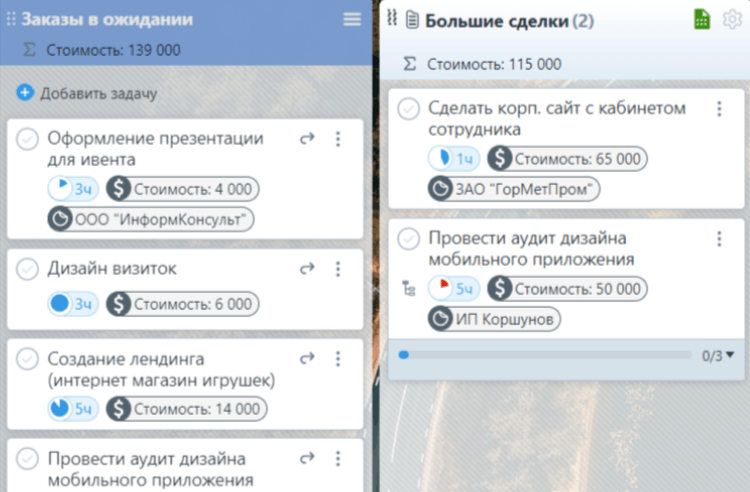Screen dimensions: 750x492
Task: Open settings gear for Большие сделки column
Action: [x=732, y=19]
